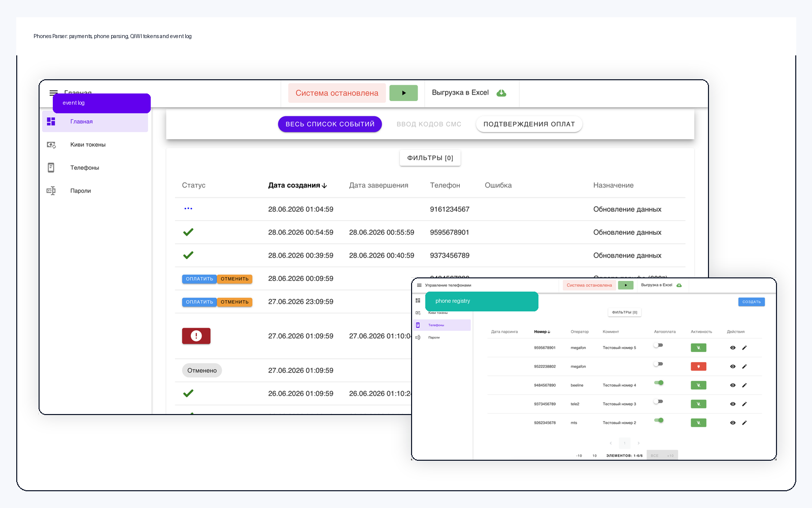Click red activity button for 9522238802
The height and width of the screenshot is (508, 812).
point(698,366)
